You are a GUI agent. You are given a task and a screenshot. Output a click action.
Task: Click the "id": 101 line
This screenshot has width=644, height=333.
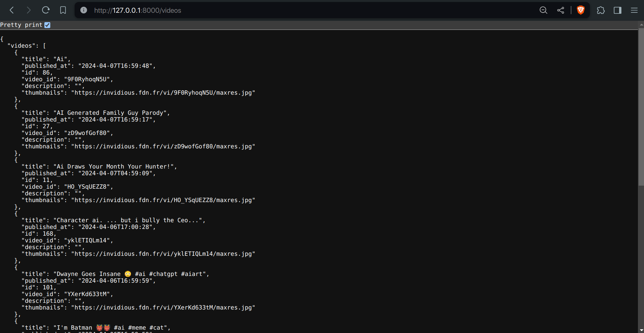pyautogui.click(x=39, y=287)
